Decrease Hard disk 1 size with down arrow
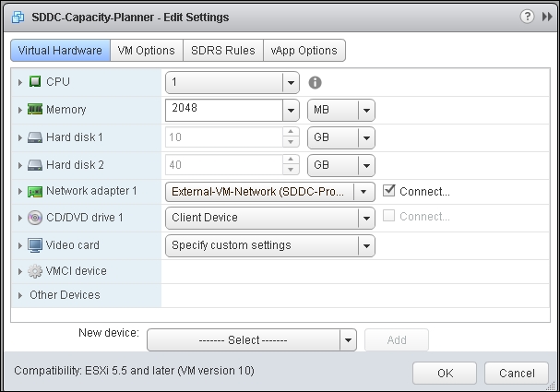 point(291,142)
